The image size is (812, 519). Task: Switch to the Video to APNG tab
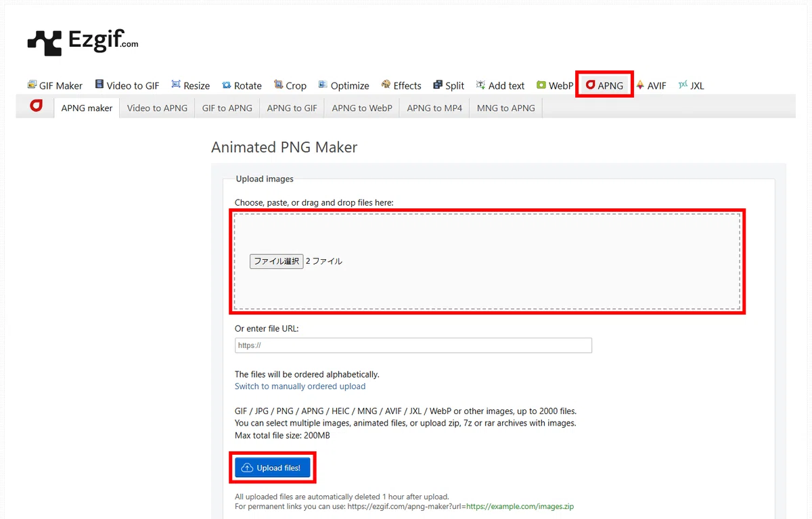click(157, 108)
